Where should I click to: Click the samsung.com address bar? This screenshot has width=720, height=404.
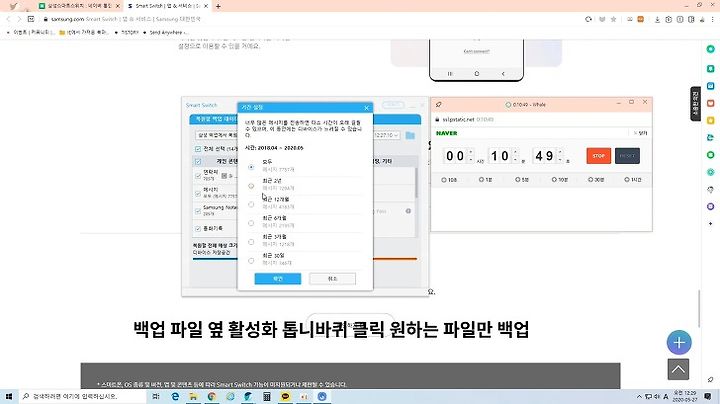[312, 19]
